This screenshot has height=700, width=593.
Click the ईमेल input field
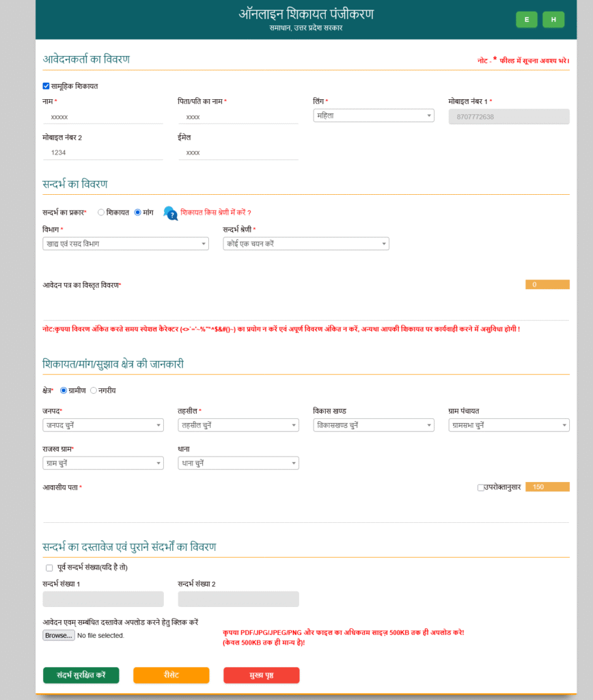pyautogui.click(x=238, y=153)
